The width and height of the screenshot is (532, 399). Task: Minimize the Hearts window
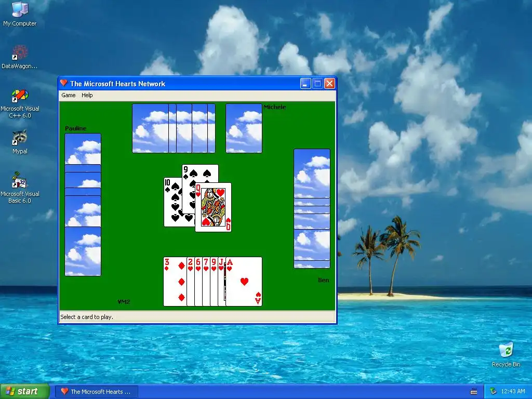(305, 84)
